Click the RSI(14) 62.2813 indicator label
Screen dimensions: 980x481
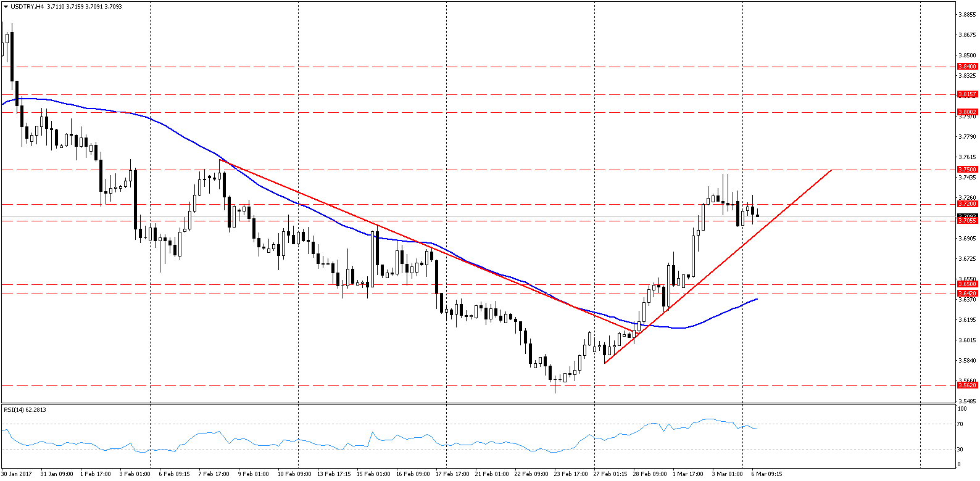click(25, 409)
